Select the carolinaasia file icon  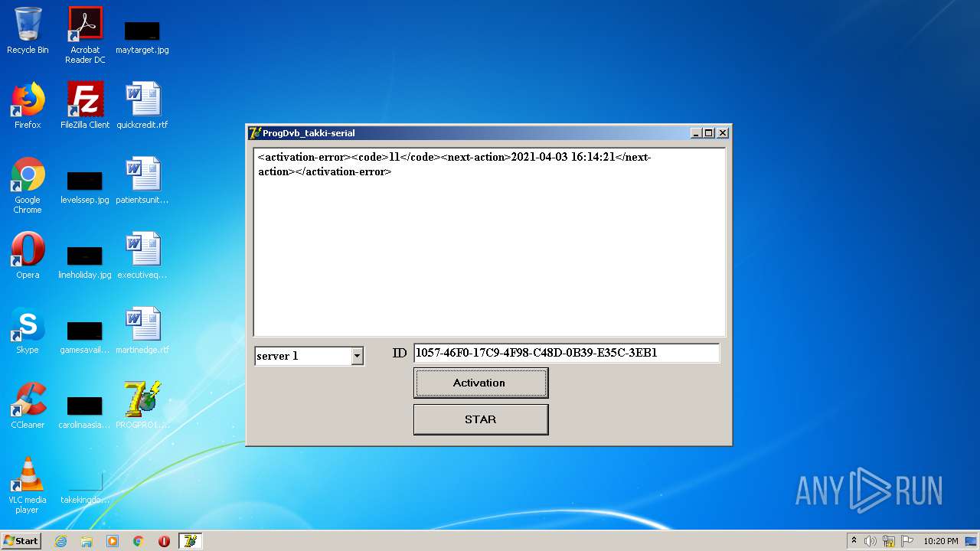[x=85, y=412]
